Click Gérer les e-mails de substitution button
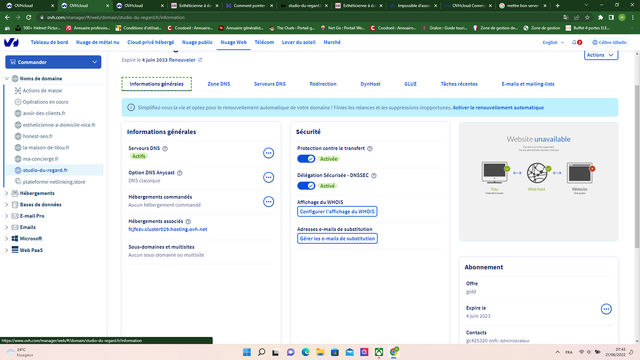Image resolution: width=640 pixels, height=360 pixels. [337, 238]
